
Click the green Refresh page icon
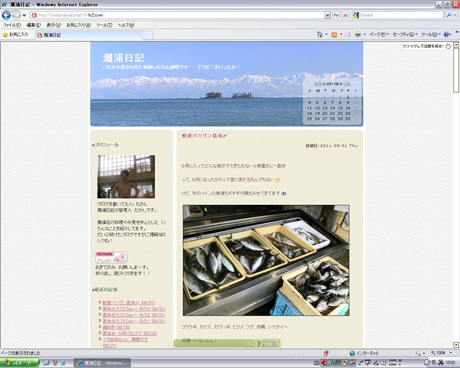pos(336,15)
